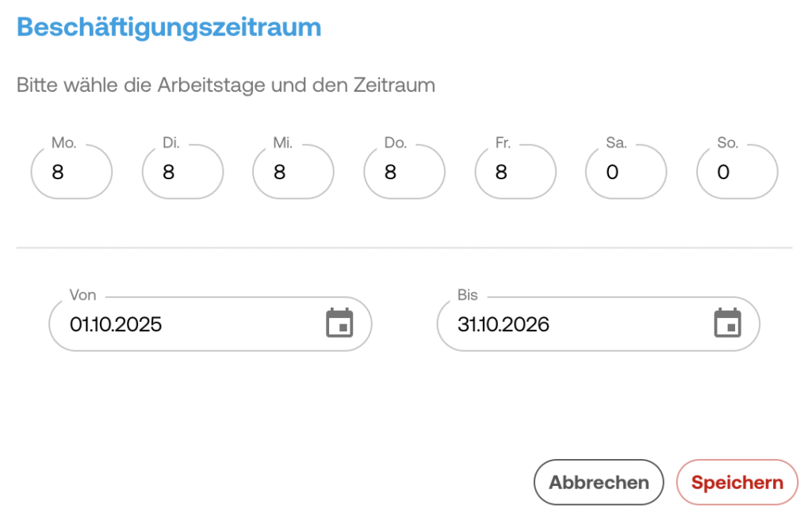Click the Do. hours input box
Image resolution: width=812 pixels, height=524 pixels.
(404, 172)
